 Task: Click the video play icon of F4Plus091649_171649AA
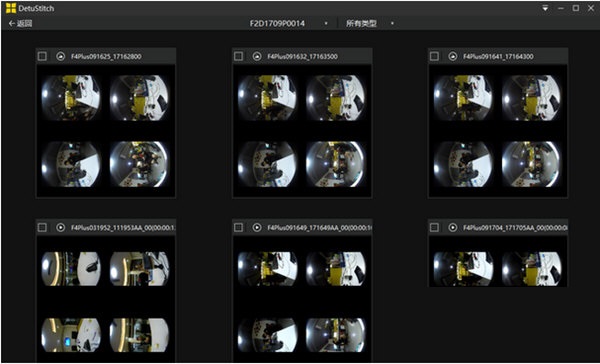point(257,227)
